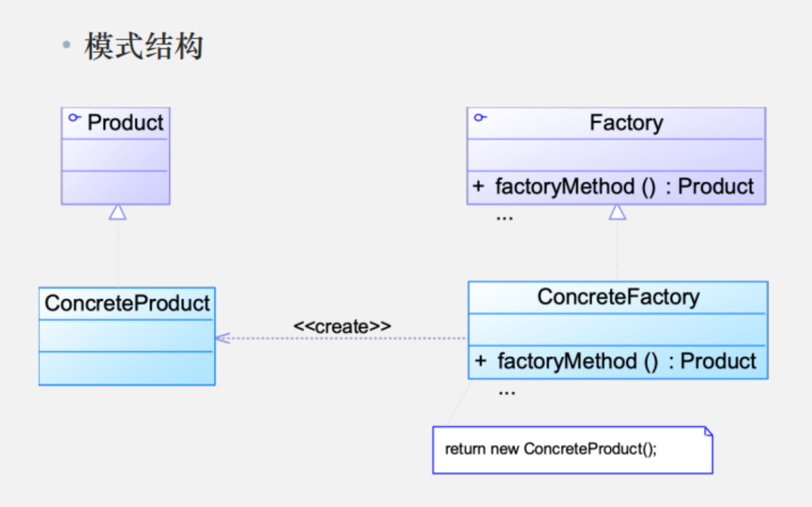Click the ellipsis below the Factory box
Image resolution: width=812 pixels, height=507 pixels.
click(504, 217)
